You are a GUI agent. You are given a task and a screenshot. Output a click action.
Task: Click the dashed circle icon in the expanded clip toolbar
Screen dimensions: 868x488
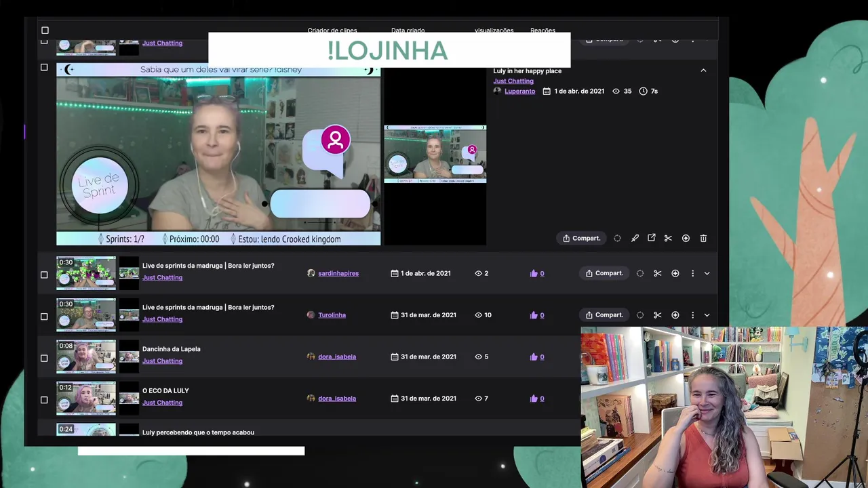617,238
